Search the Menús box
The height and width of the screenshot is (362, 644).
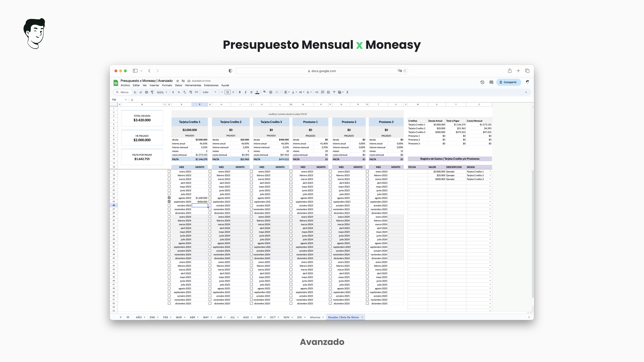[x=123, y=92]
